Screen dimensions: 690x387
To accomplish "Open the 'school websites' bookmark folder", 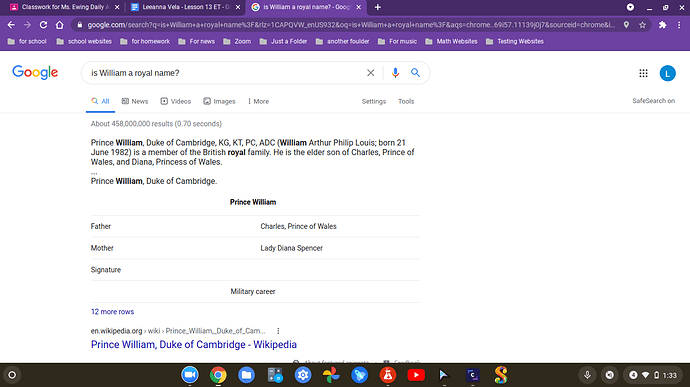I will point(84,41).
